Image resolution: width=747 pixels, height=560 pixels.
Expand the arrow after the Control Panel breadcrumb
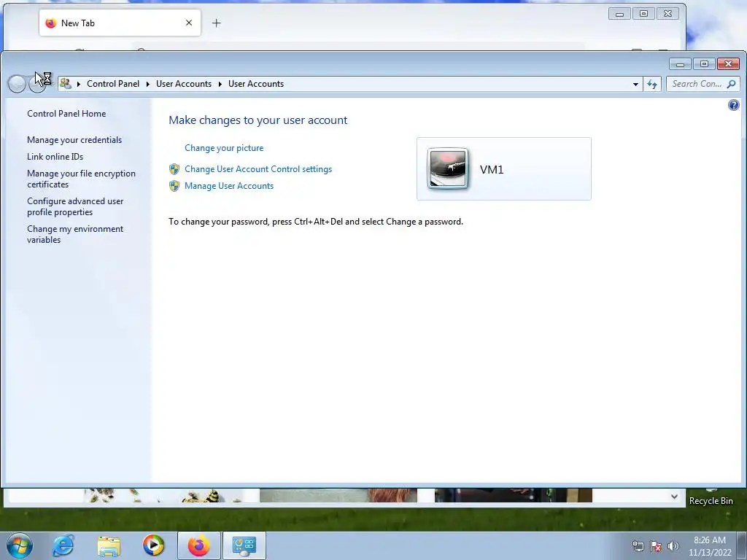click(x=147, y=85)
